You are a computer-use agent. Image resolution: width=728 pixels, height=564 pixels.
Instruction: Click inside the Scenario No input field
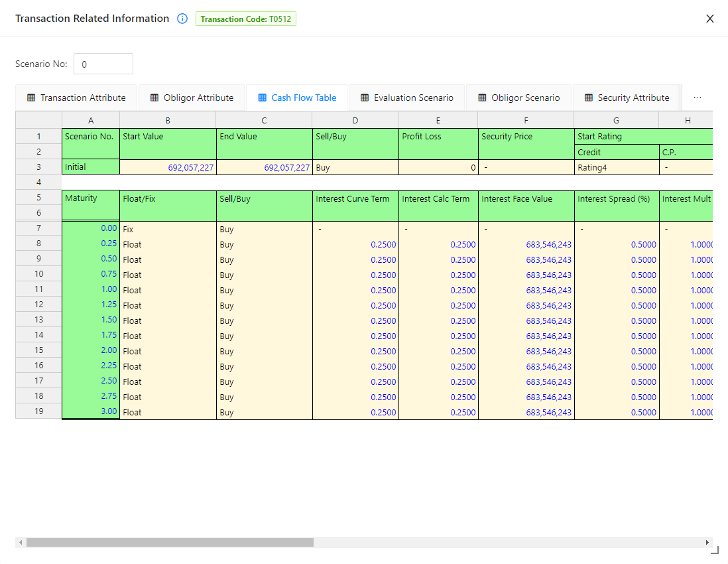pos(103,64)
